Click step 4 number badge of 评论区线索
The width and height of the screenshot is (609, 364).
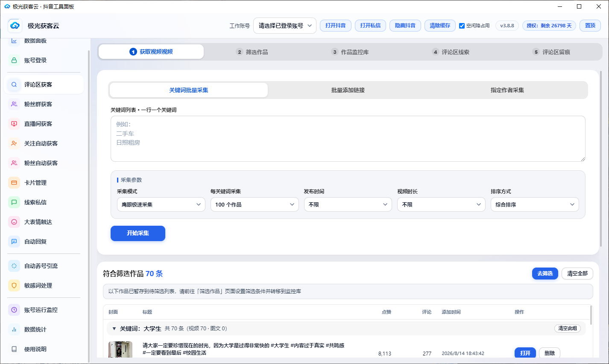pyautogui.click(x=436, y=52)
